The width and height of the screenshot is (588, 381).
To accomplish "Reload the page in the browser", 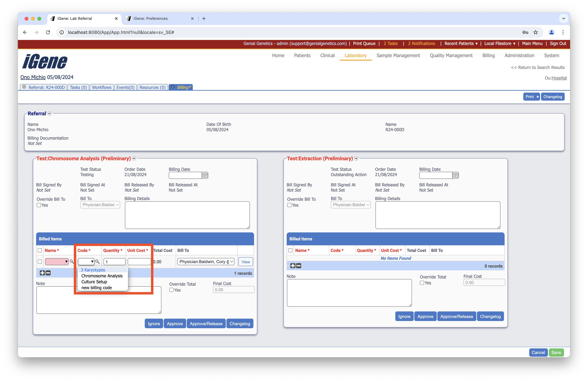I will click(x=48, y=32).
